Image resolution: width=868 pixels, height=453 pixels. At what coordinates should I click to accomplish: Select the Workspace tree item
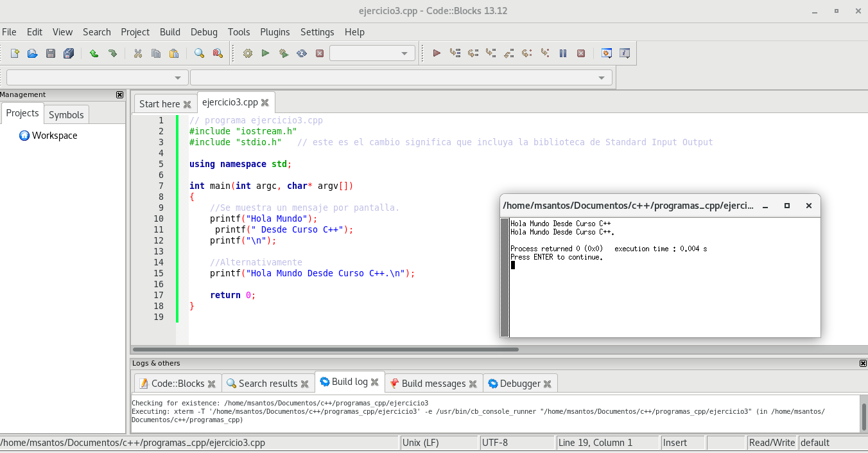pos(55,136)
